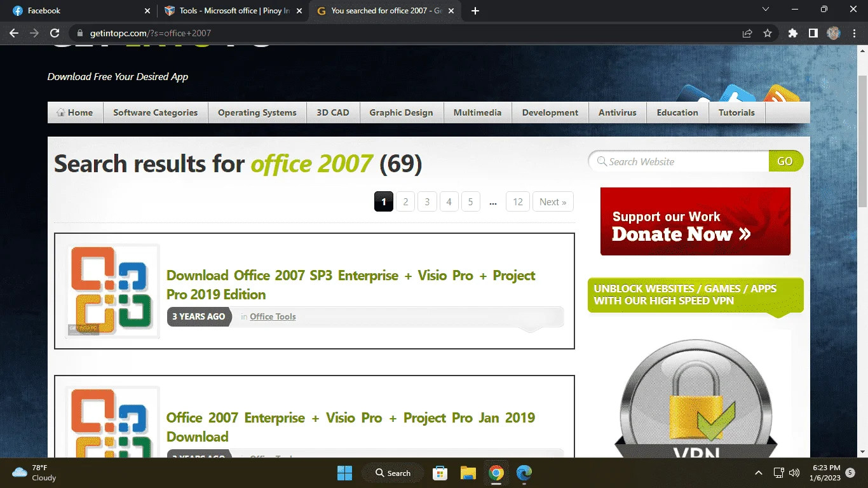
Task: Click the Office 2007 Jan 2019 thumbnail
Action: (x=113, y=422)
